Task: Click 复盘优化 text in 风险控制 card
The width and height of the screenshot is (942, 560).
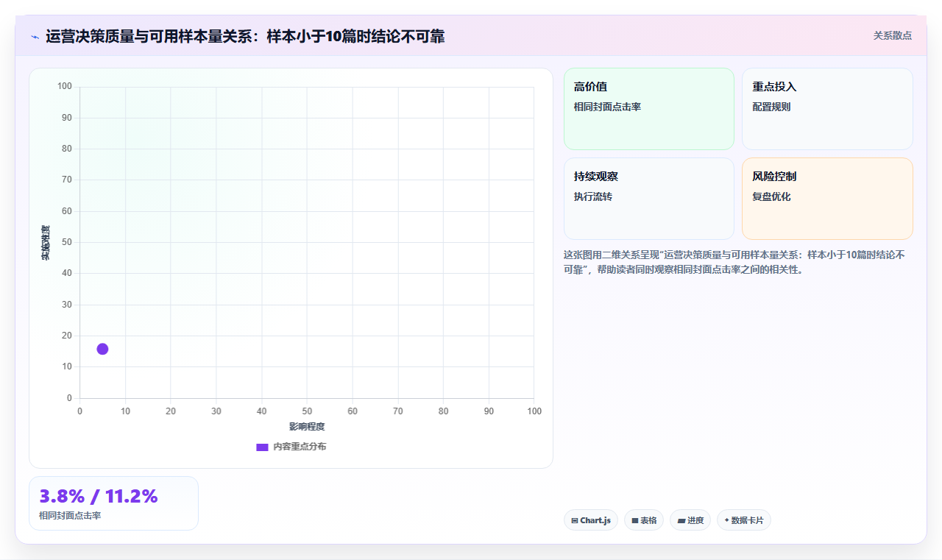Action: pyautogui.click(x=771, y=196)
